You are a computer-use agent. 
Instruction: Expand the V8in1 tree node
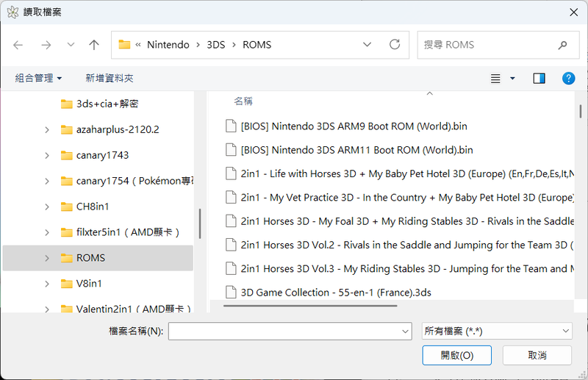(47, 284)
